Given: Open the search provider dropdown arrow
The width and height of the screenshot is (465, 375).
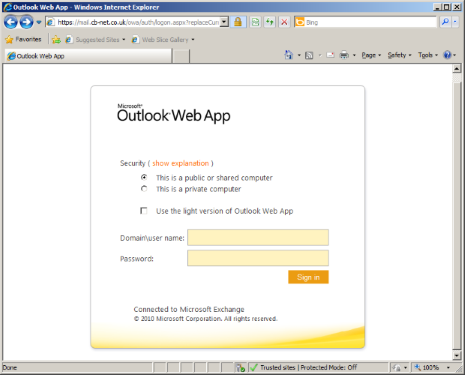Looking at the screenshot, I should click(455, 22).
